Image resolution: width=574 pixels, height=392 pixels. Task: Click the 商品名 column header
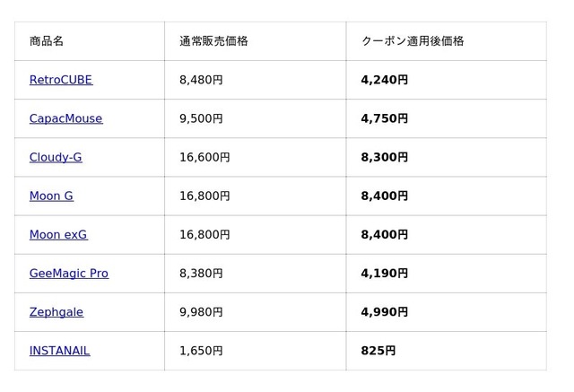click(x=47, y=41)
